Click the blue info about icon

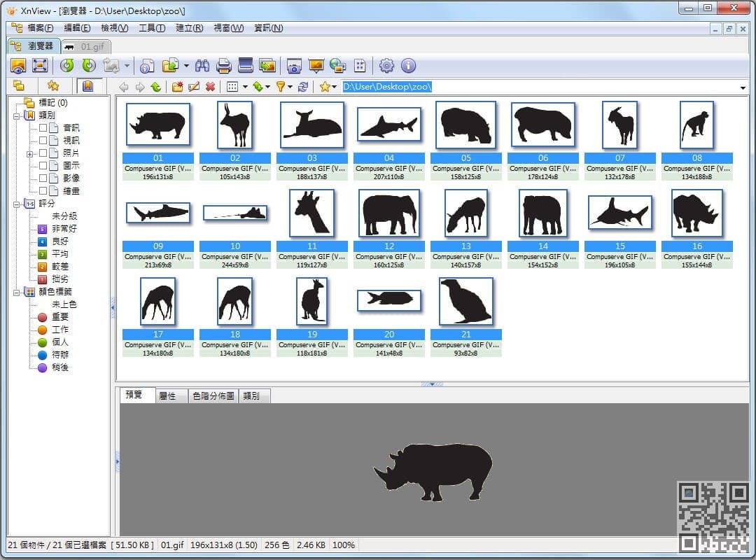click(408, 66)
